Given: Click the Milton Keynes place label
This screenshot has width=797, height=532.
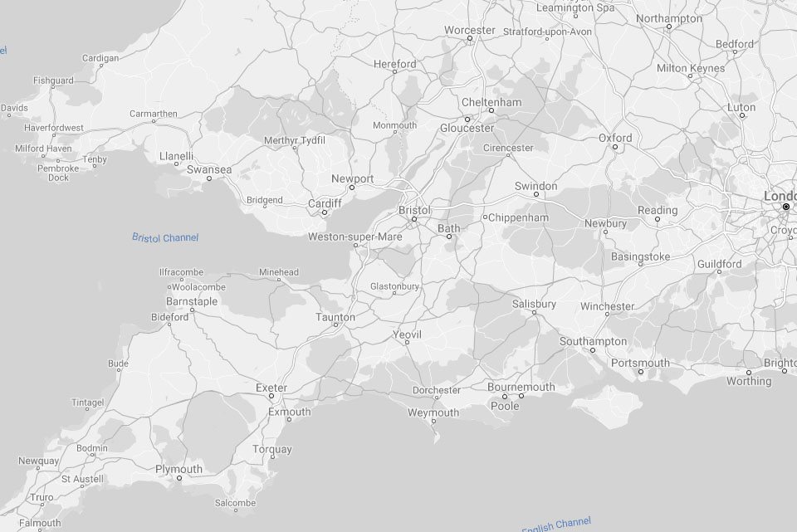Looking at the screenshot, I should point(690,68).
